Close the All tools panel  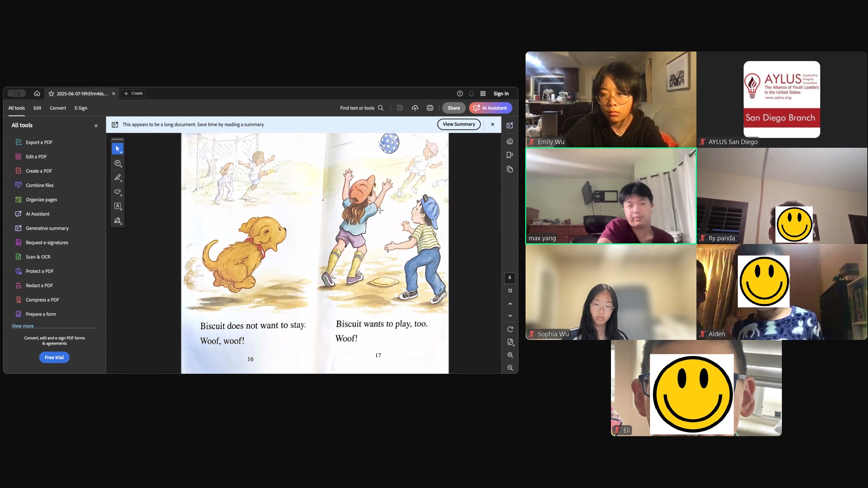pos(96,126)
